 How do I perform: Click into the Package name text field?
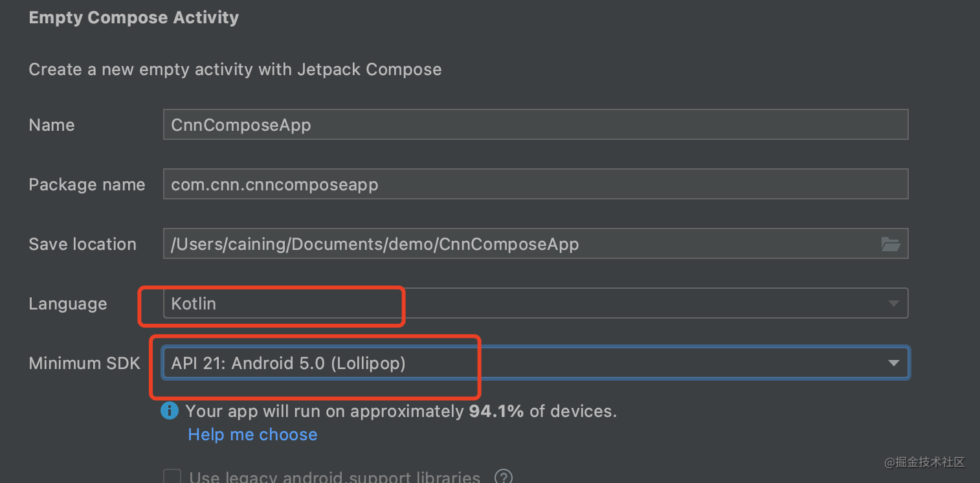click(535, 185)
